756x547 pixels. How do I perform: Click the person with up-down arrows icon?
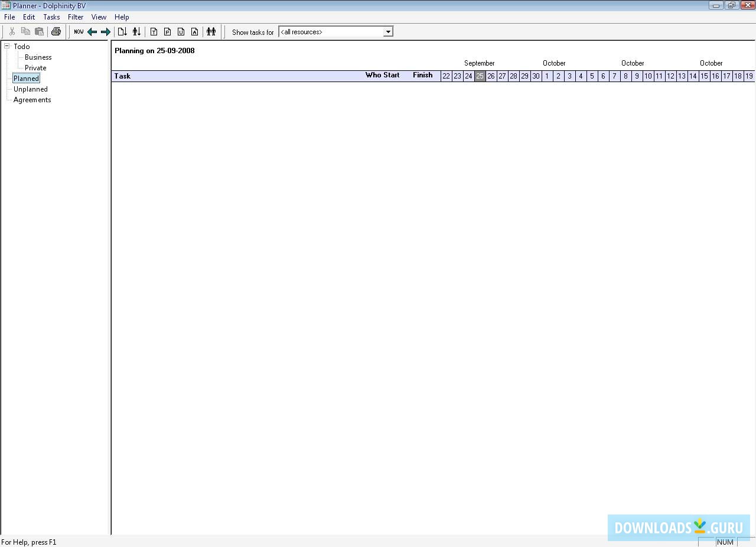coord(136,32)
